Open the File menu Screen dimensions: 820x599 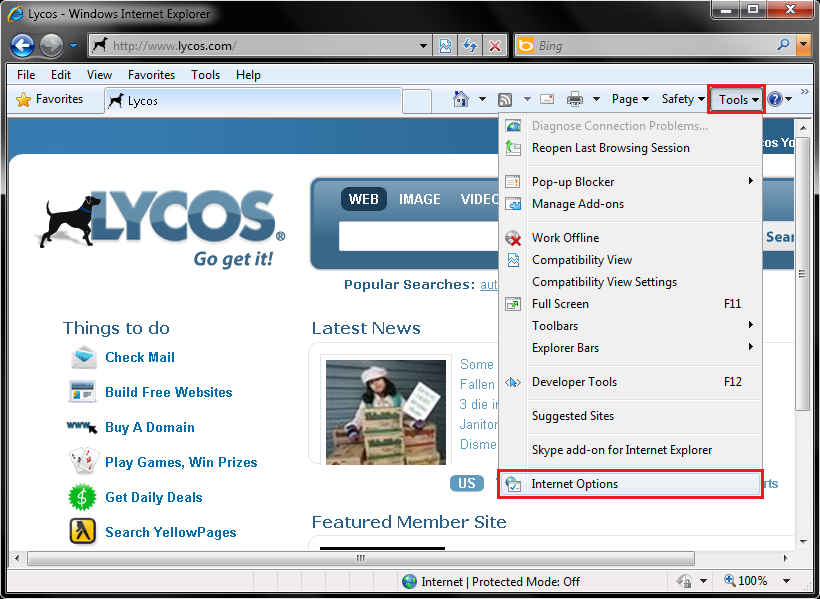[26, 75]
